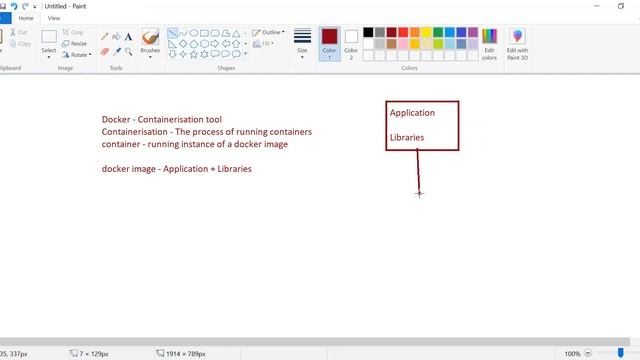Click Edit with Paint 3D button

click(x=517, y=44)
